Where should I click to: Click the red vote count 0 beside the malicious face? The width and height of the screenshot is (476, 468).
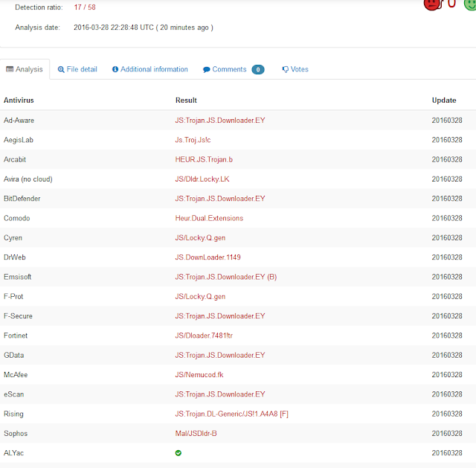click(x=451, y=4)
